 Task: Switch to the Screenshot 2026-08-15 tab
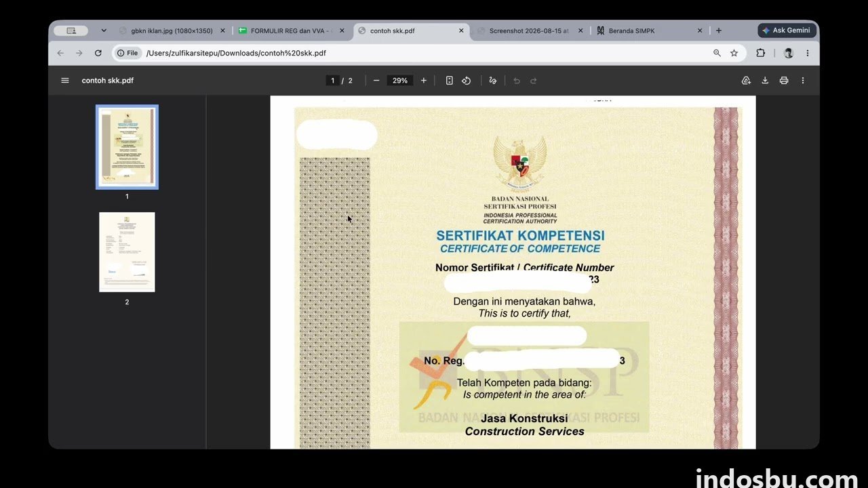tap(530, 30)
